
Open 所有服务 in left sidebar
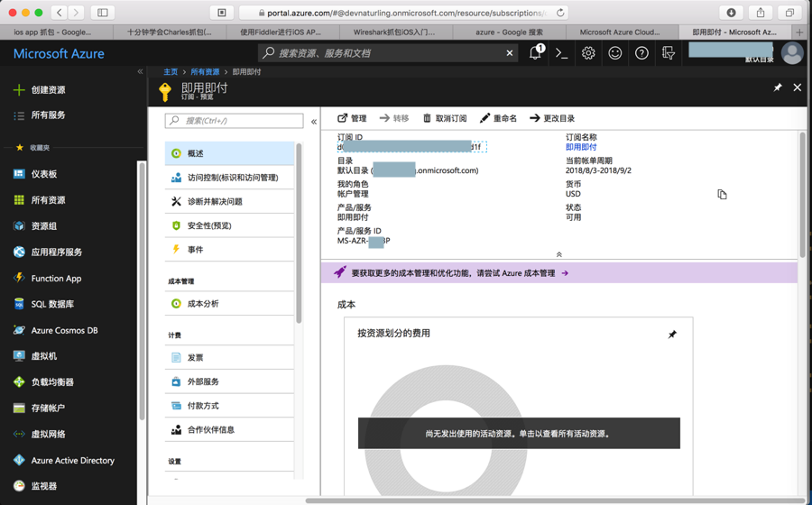(40, 115)
